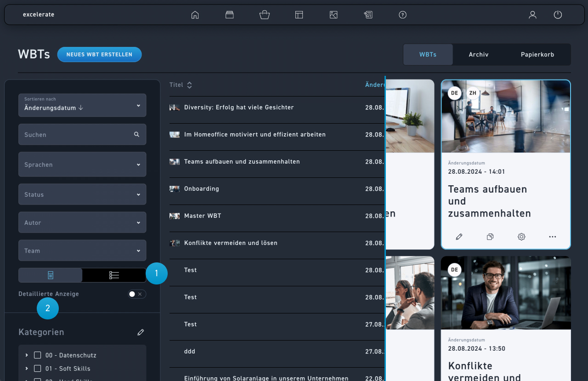The height and width of the screenshot is (381, 588).
Task: Open the Status filter dropdown
Action: [x=82, y=194]
